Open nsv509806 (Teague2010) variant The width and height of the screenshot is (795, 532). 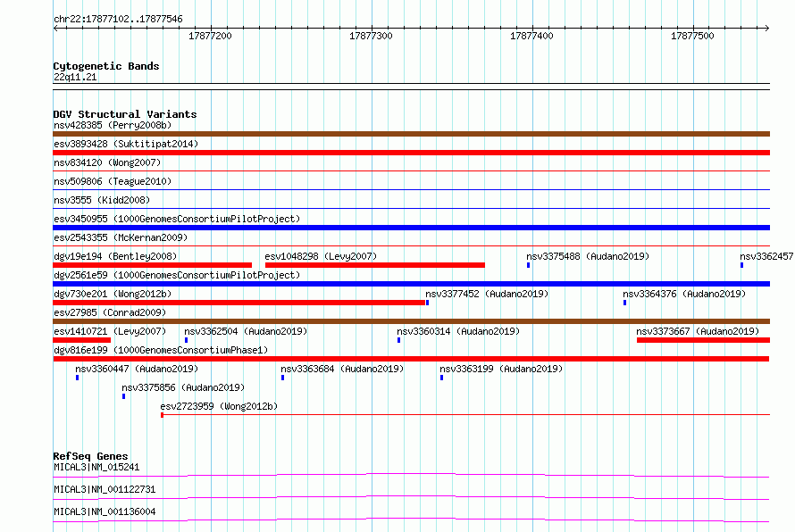pyautogui.click(x=113, y=181)
